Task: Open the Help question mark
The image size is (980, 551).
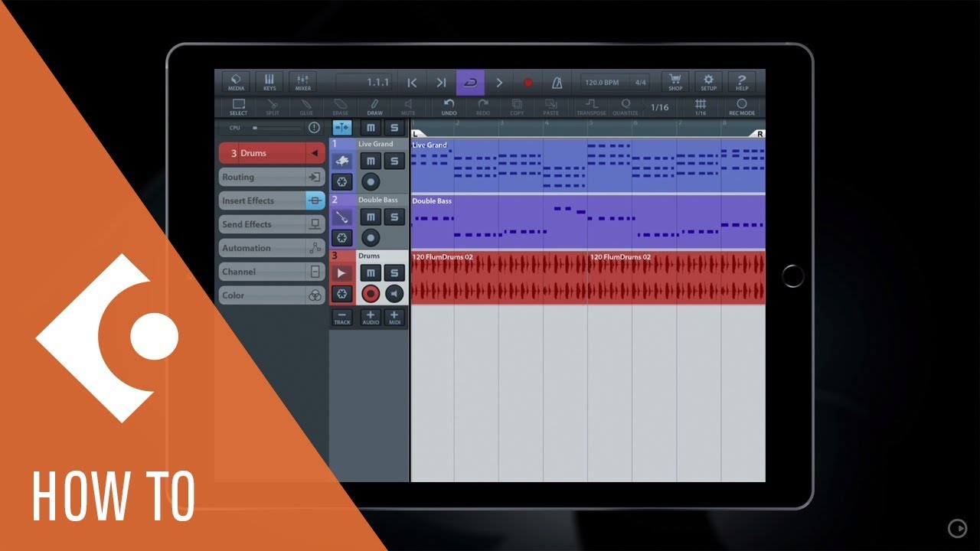Action: (x=742, y=82)
